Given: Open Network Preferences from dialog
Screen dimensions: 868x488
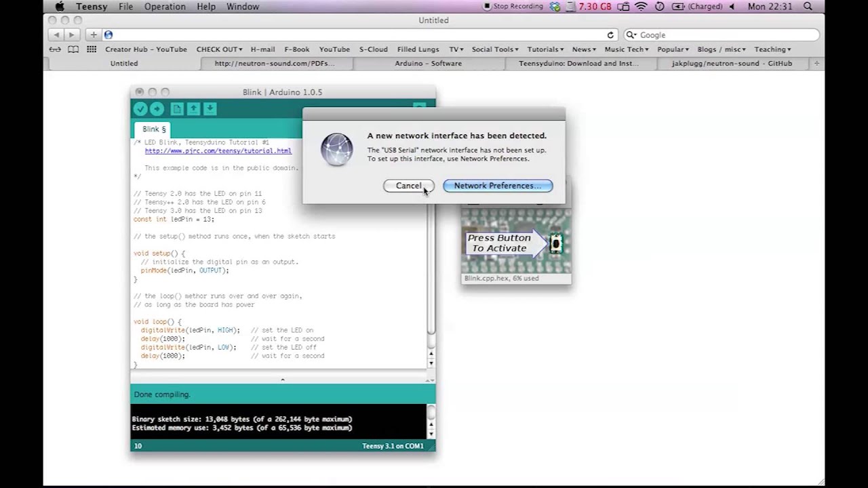Looking at the screenshot, I should click(498, 186).
